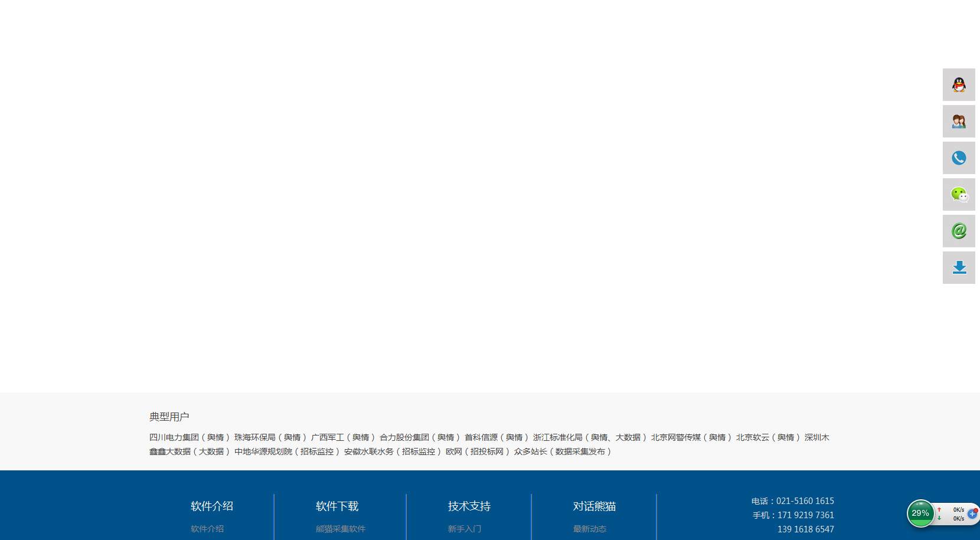Click 中地华源规划院（招标监控）entry
980x540 pixels.
pos(287,451)
